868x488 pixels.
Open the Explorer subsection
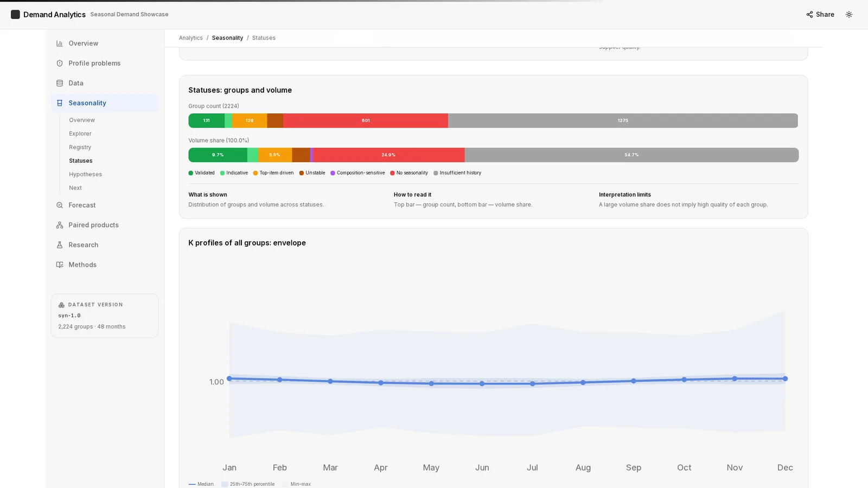(80, 134)
